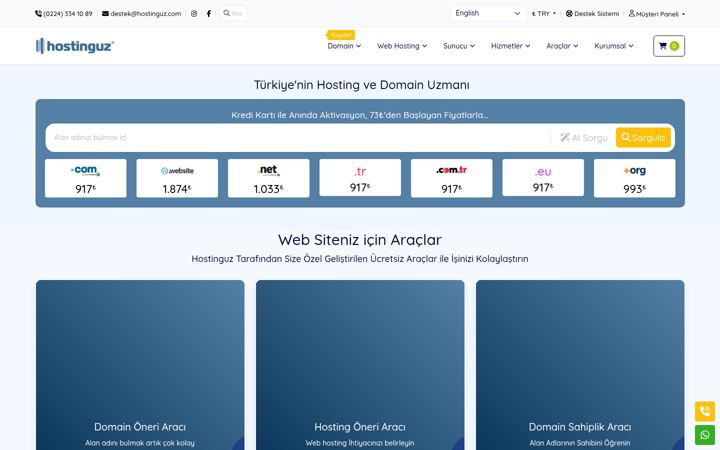Click the green WhatsApp floating icon
This screenshot has height=450, width=720.
click(x=705, y=435)
